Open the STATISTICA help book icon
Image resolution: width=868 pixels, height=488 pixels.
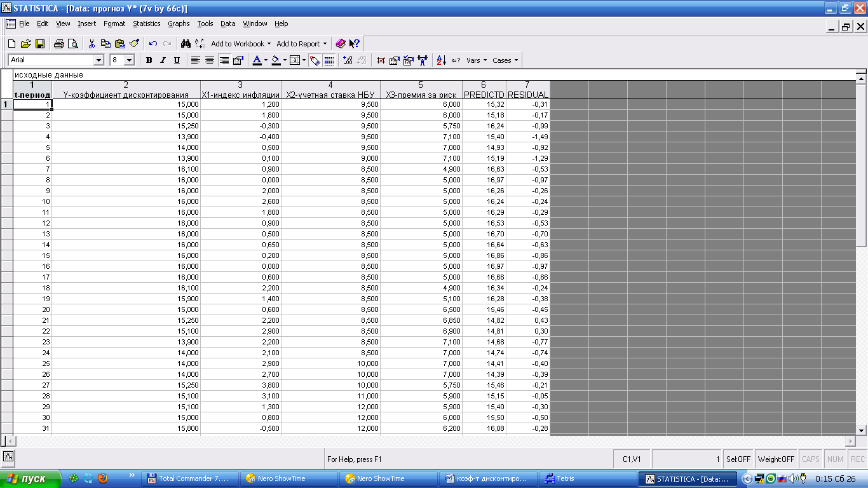click(x=340, y=44)
